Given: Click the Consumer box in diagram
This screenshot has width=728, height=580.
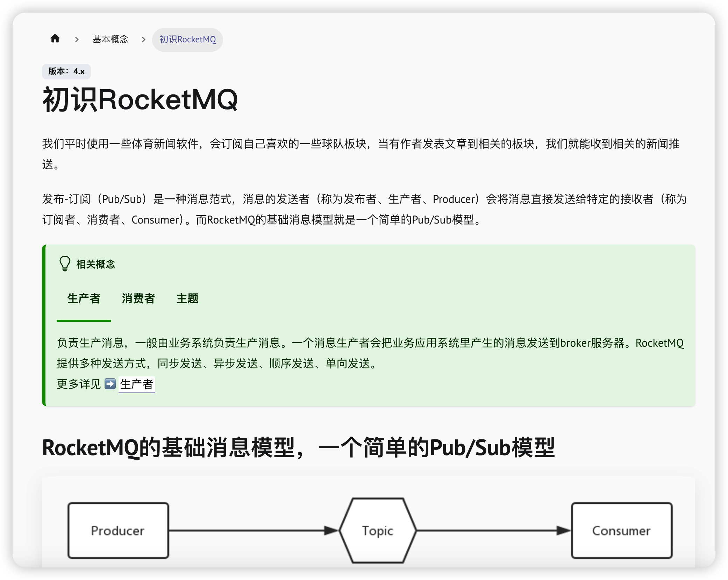Looking at the screenshot, I should pyautogui.click(x=621, y=530).
